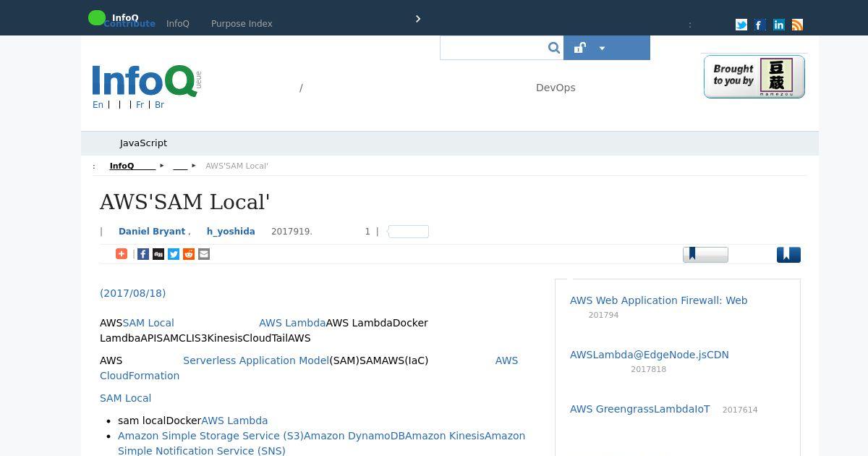This screenshot has height=456, width=868.
Task: Open Amazon Simple Storage Service (S3) link
Action: point(210,436)
